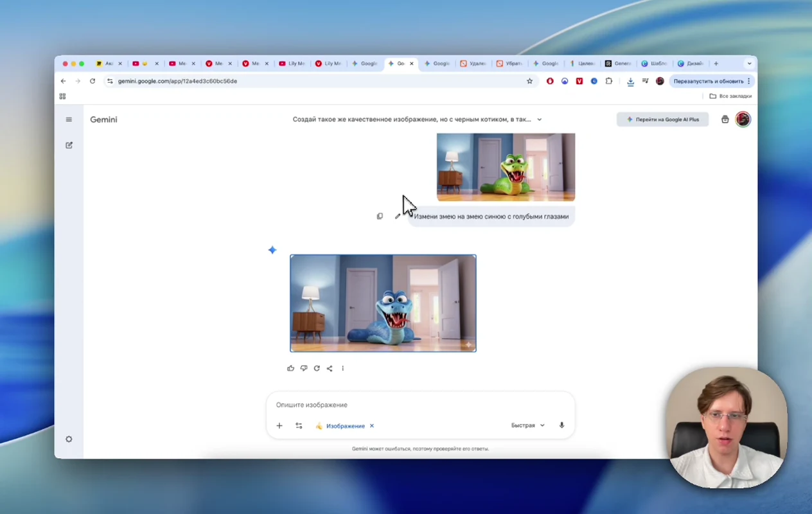Click the Перейти на Google AI Plus button

coord(662,120)
